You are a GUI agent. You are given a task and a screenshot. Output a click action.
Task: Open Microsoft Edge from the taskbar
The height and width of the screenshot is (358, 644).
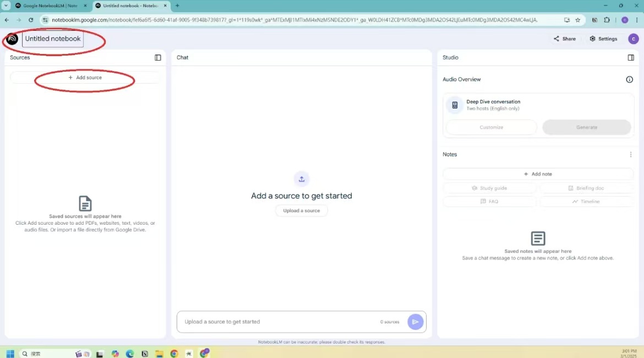pyautogui.click(x=130, y=354)
